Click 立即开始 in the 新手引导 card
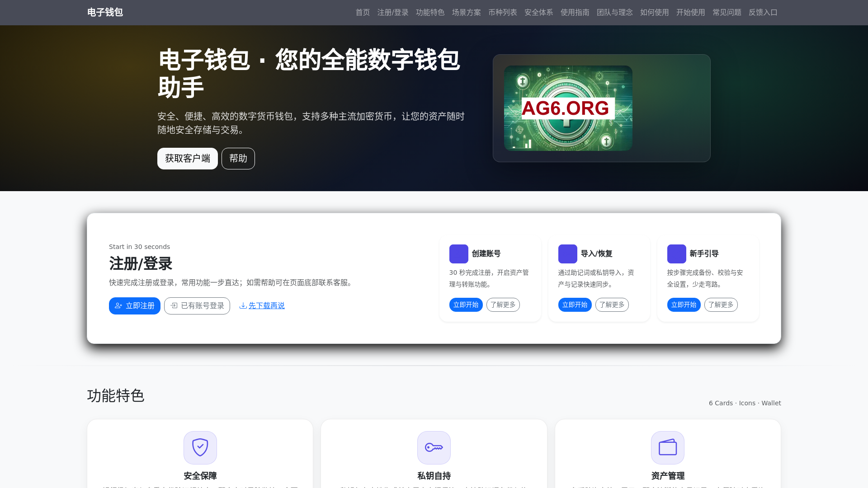This screenshot has width=868, height=488. (684, 305)
